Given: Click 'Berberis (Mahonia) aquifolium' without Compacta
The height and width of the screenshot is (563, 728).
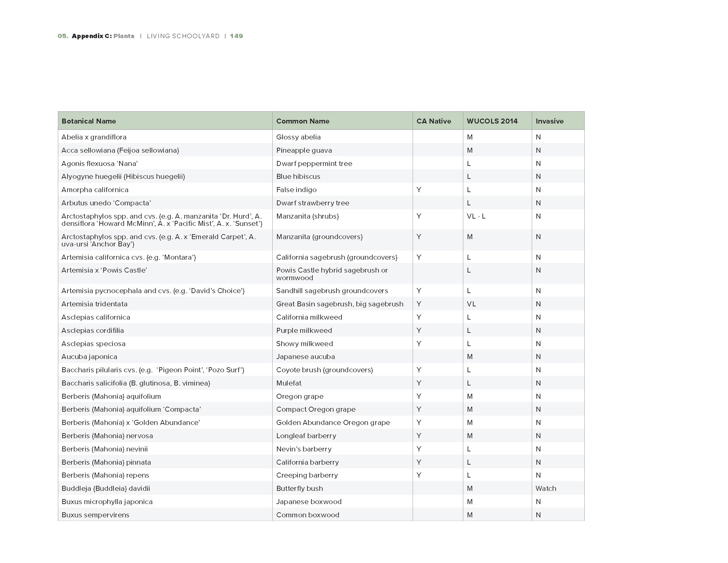Looking at the screenshot, I should tap(111, 396).
